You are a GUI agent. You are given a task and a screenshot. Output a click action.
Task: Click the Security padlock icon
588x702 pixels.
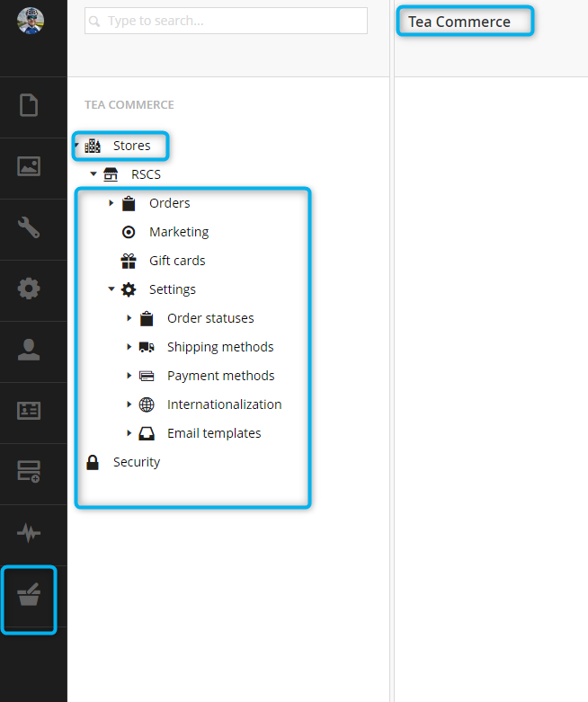[x=93, y=463]
